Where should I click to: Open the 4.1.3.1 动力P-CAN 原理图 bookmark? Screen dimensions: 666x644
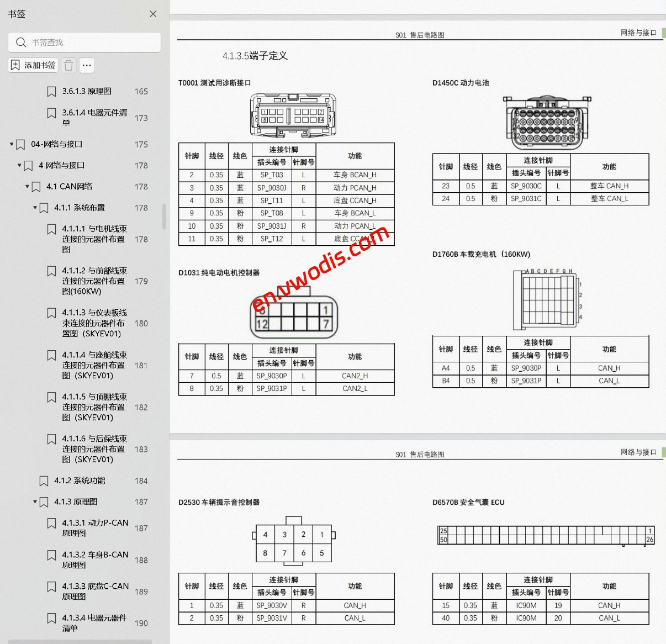coord(94,528)
